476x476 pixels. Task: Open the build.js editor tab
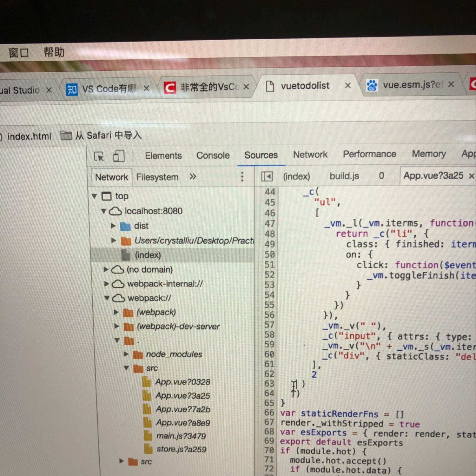coord(344,176)
